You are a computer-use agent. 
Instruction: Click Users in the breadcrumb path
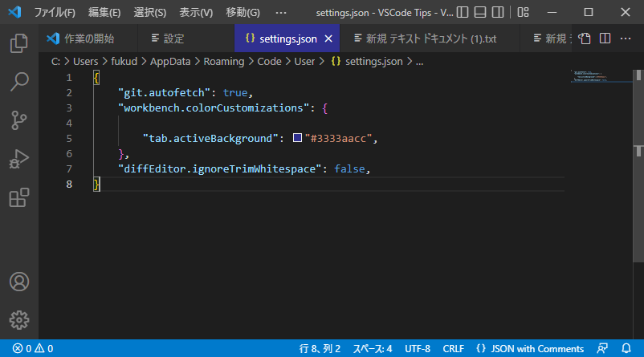85,62
